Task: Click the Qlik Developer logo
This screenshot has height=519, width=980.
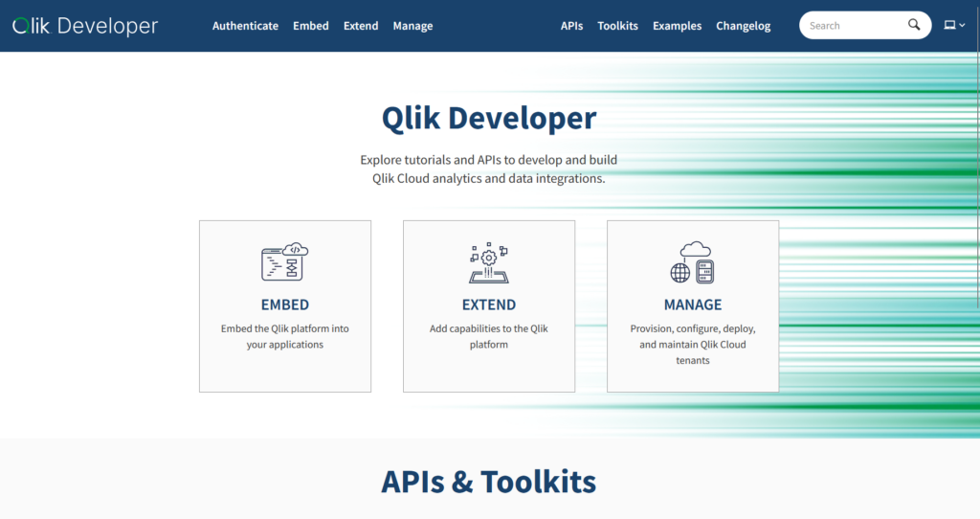Action: [85, 26]
